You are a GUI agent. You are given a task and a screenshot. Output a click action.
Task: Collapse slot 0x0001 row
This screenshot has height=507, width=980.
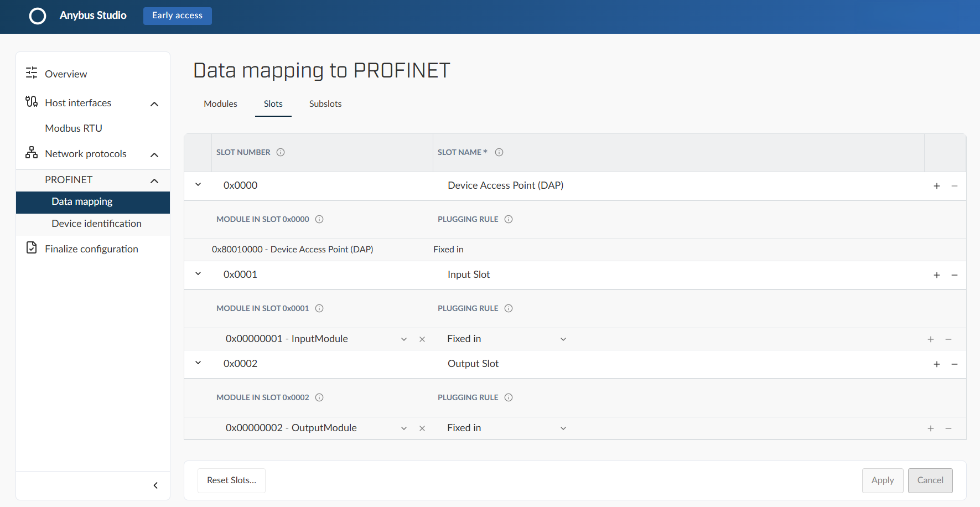tap(198, 274)
